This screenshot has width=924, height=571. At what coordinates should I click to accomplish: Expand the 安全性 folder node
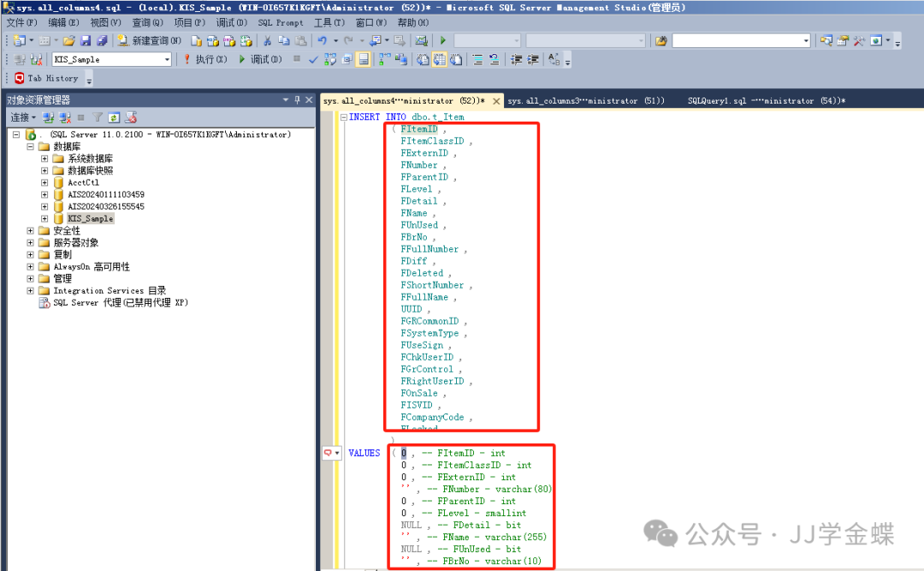pos(31,230)
